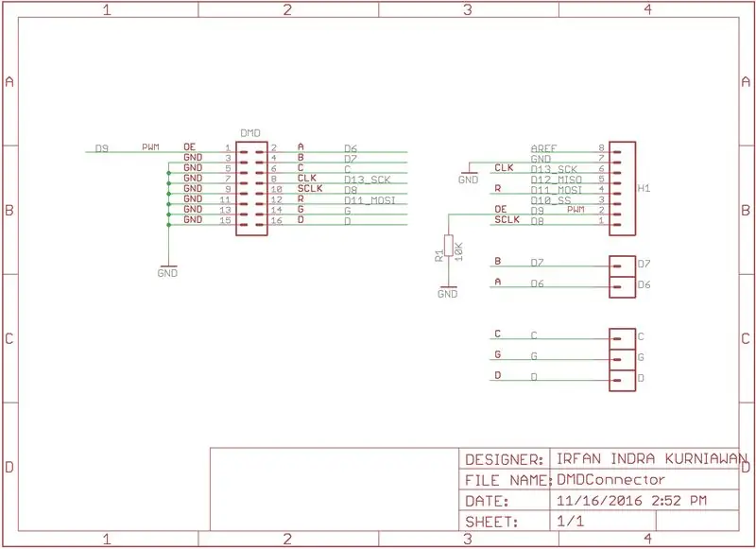Click the D13_SCK label right of the DMD connector

[x=368, y=180]
